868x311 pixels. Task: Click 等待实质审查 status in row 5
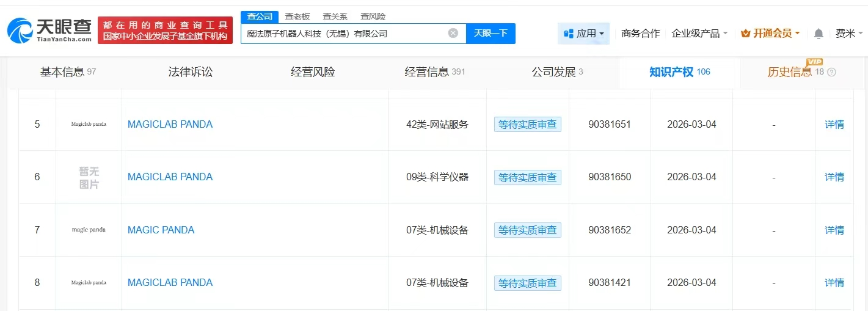pyautogui.click(x=528, y=125)
